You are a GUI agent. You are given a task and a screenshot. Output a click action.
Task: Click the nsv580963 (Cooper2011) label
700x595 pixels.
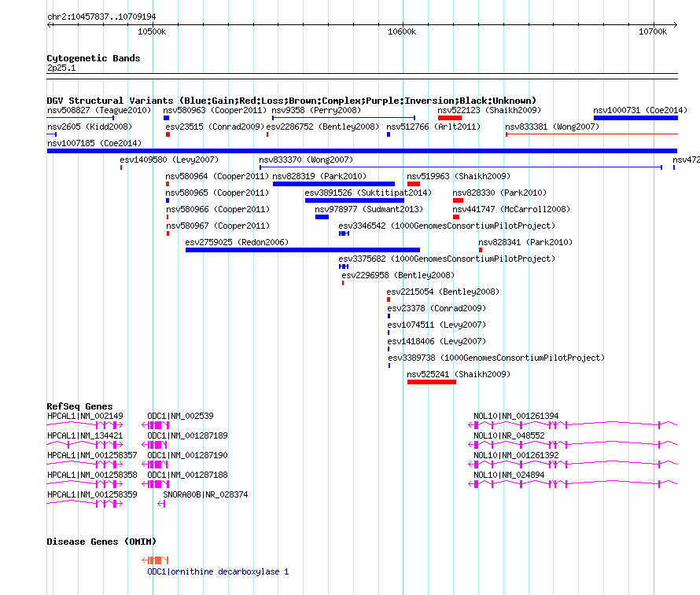(x=214, y=110)
